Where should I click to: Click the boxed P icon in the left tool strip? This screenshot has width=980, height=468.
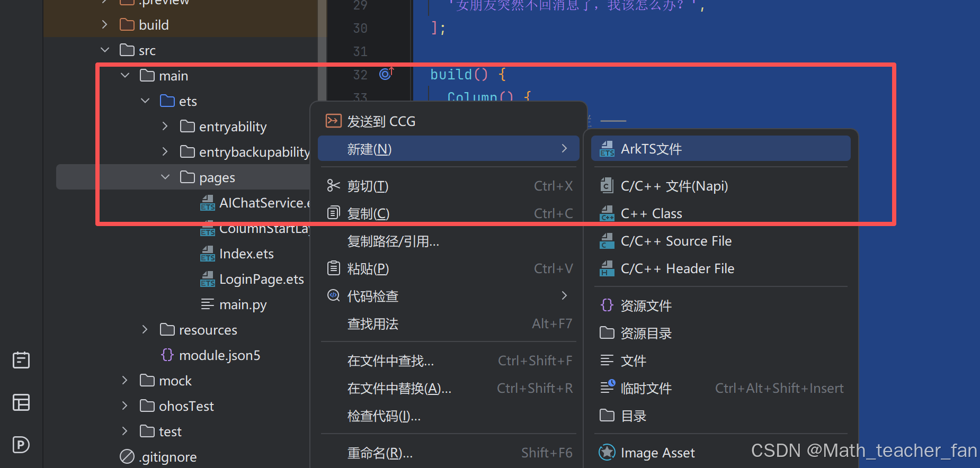(x=21, y=445)
